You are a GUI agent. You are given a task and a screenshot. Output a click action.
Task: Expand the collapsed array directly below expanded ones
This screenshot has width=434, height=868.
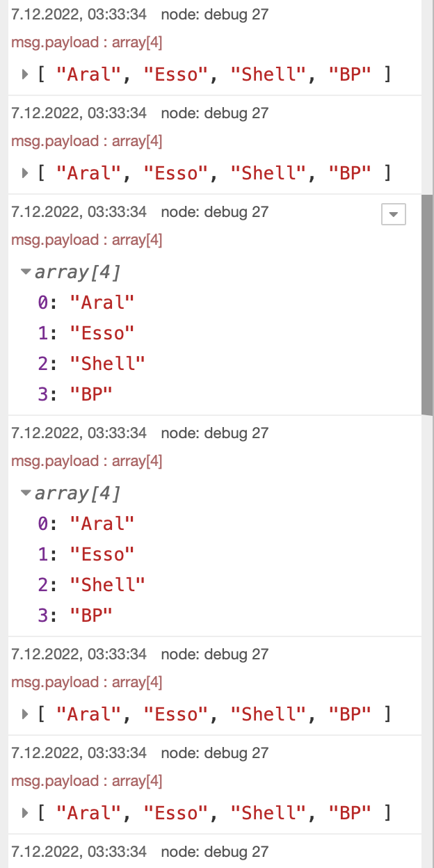click(26, 714)
